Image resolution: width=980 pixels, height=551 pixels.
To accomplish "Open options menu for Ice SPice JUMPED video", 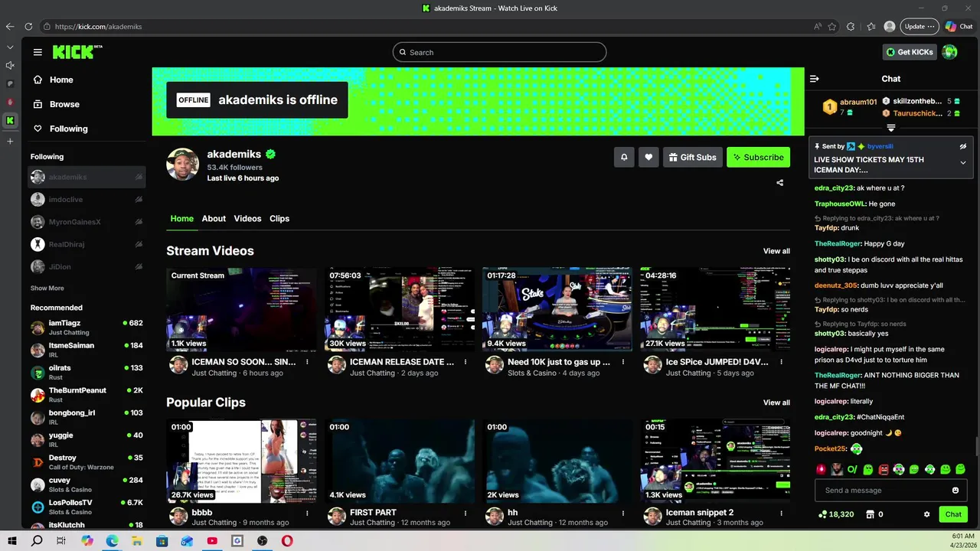I will (781, 362).
